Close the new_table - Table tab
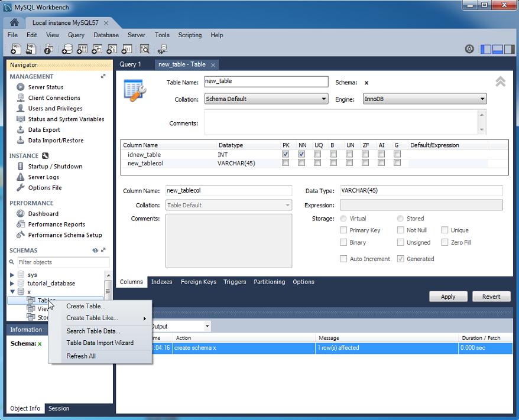Image resolution: width=519 pixels, height=420 pixels. tap(213, 65)
